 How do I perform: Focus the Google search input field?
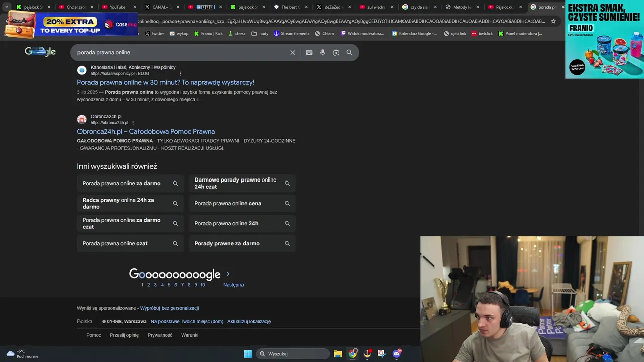coord(181,53)
